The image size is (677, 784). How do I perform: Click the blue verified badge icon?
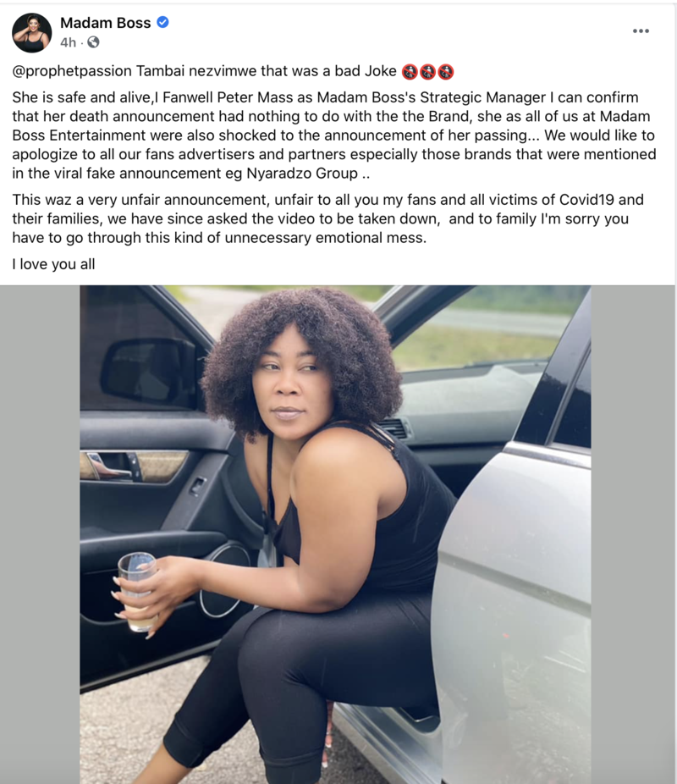click(162, 22)
